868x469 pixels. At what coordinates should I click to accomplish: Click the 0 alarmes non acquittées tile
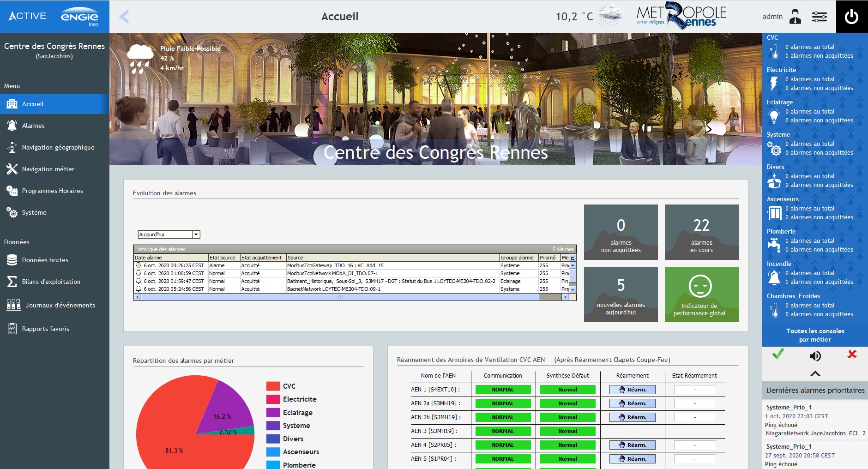(621, 232)
